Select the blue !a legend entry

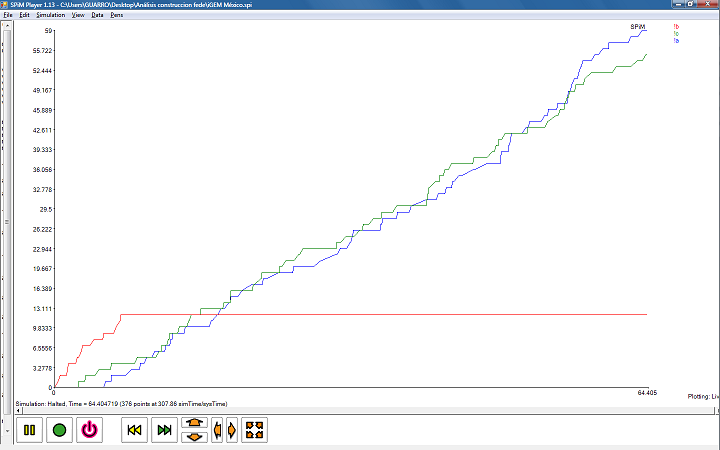pos(676,40)
